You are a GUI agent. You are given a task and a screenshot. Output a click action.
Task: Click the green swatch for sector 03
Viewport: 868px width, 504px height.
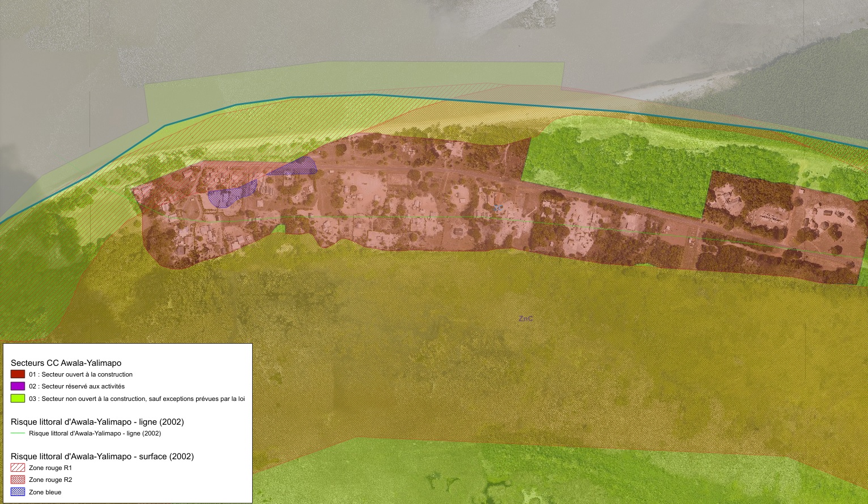pyautogui.click(x=18, y=399)
